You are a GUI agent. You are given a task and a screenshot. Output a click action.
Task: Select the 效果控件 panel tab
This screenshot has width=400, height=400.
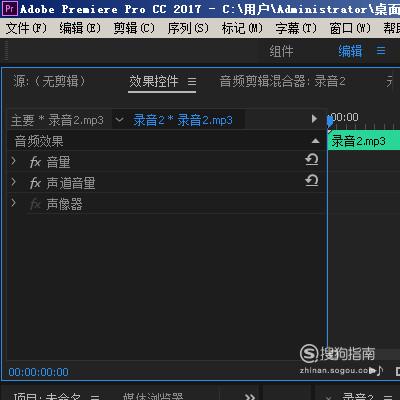tap(154, 81)
